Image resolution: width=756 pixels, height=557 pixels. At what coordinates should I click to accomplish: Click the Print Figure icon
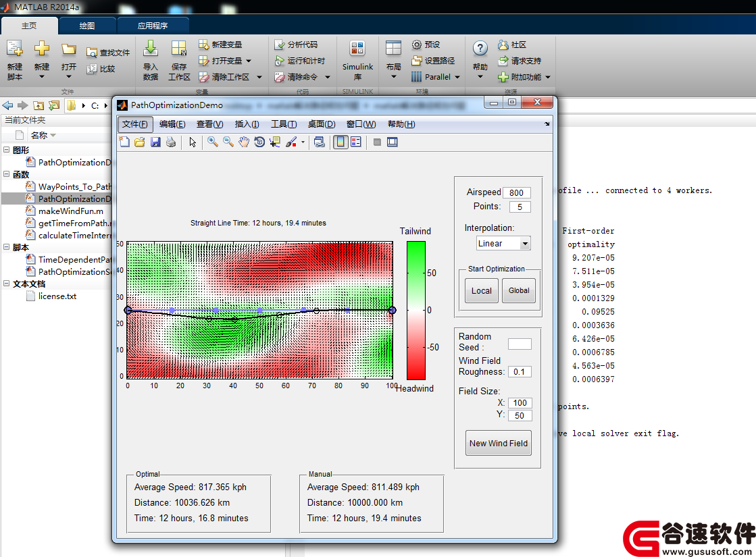coord(171,142)
